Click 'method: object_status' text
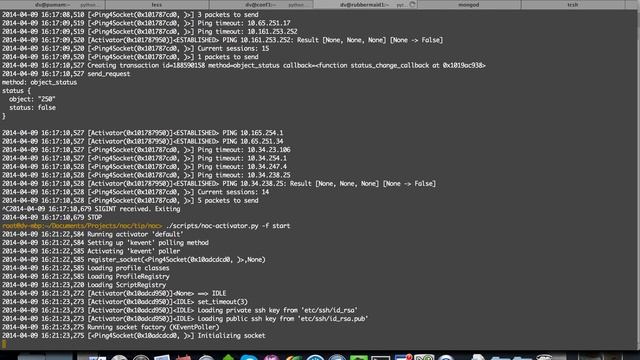Viewport: 640px width, 360px height. pos(39,82)
